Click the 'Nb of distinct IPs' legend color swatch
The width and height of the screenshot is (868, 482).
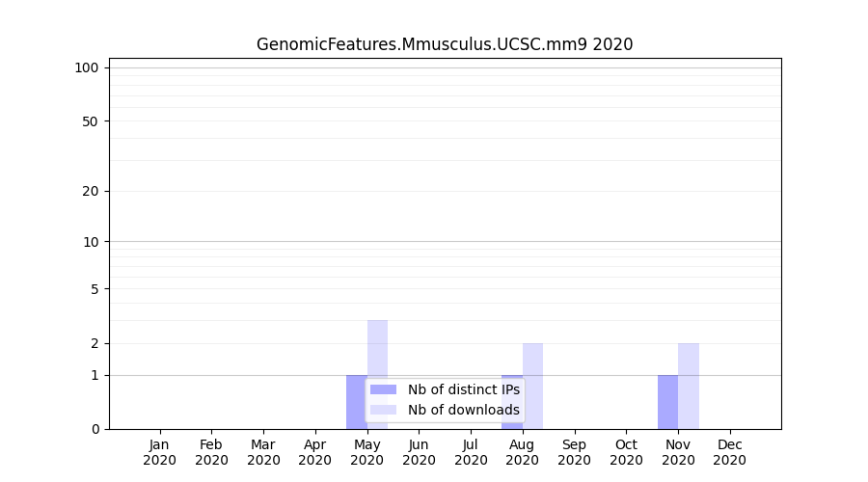click(x=383, y=389)
